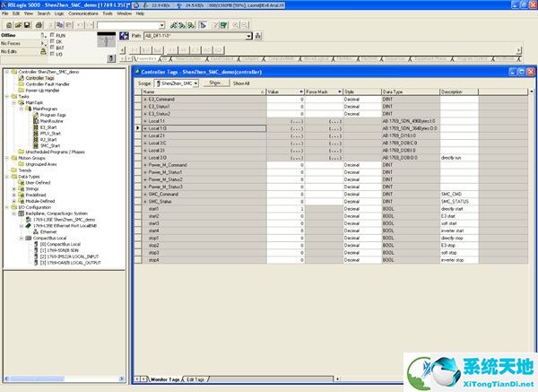This screenshot has width=538, height=392.
Task: Click the Find Next binoculars icon
Action: (x=183, y=25)
